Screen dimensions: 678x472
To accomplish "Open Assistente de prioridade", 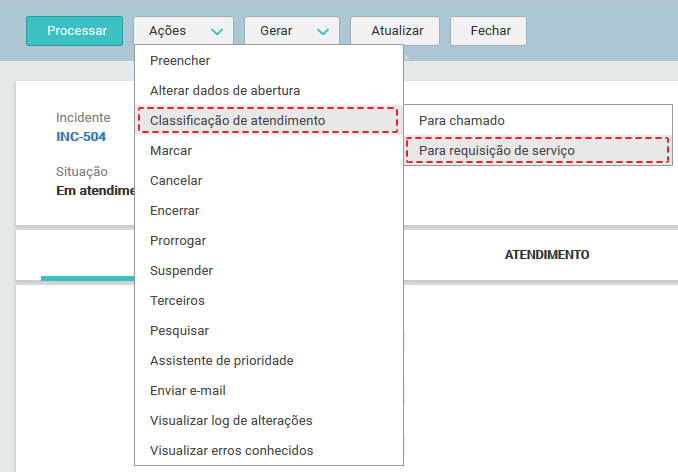I will tap(269, 360).
